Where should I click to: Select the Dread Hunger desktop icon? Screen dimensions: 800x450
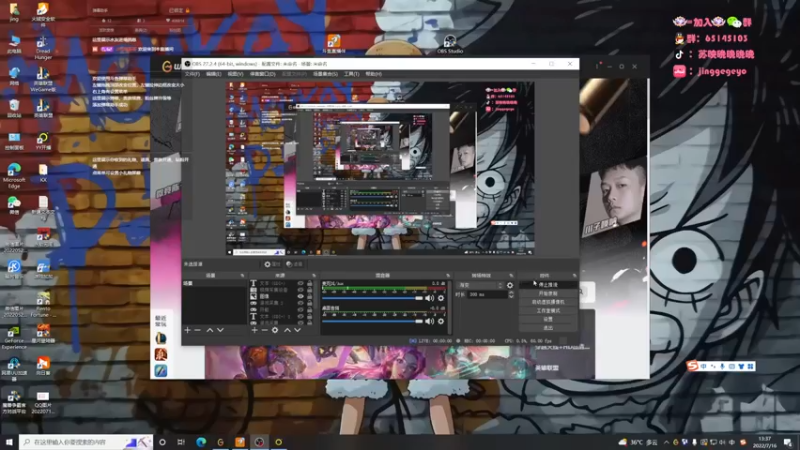point(43,48)
